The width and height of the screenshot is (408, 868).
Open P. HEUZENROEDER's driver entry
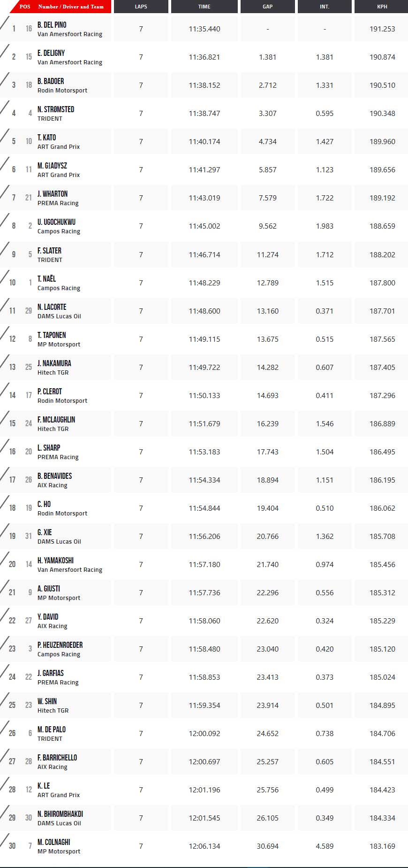click(x=60, y=645)
